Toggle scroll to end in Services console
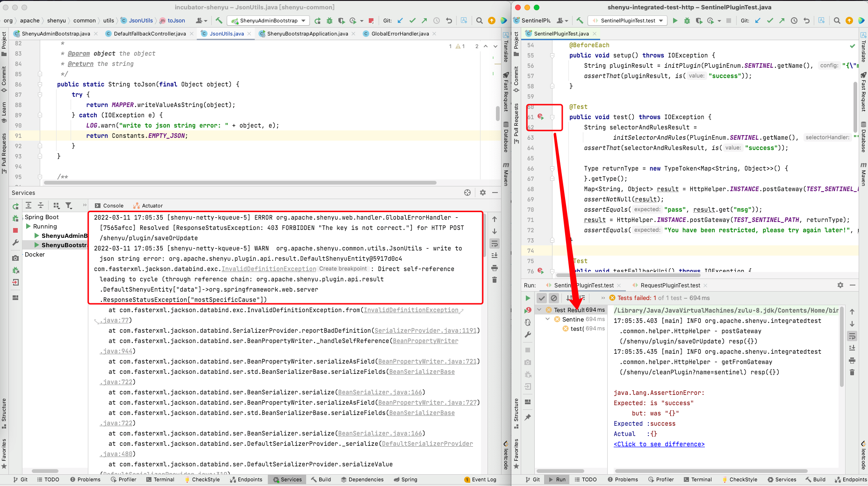 pyautogui.click(x=495, y=256)
